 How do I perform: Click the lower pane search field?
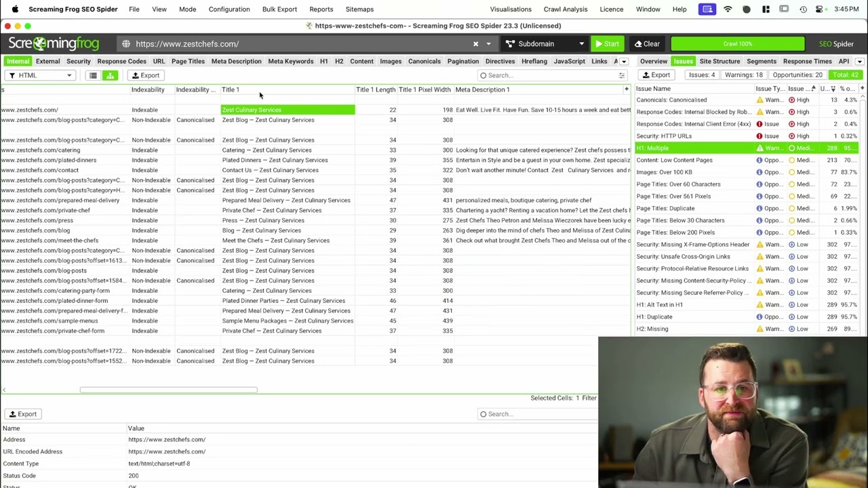[x=538, y=414]
